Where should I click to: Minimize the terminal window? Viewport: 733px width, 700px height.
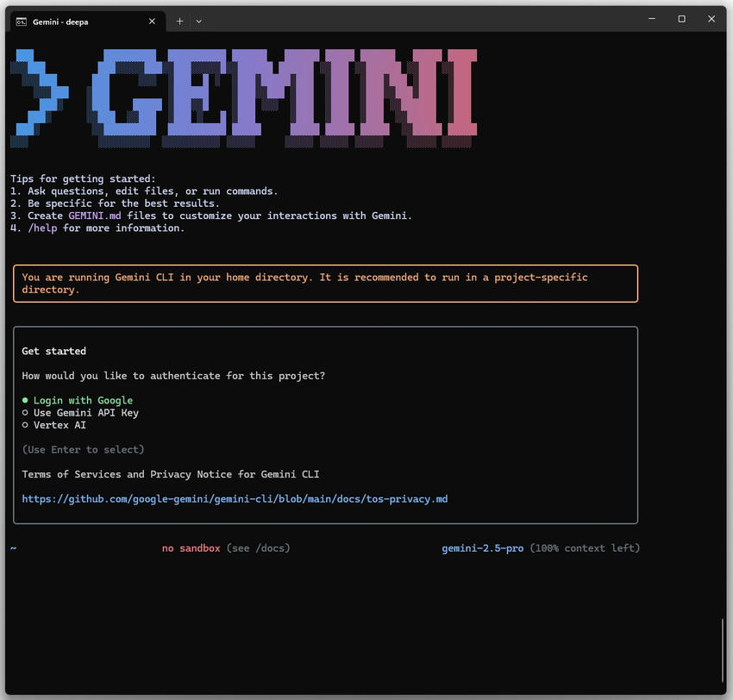pyautogui.click(x=652, y=19)
